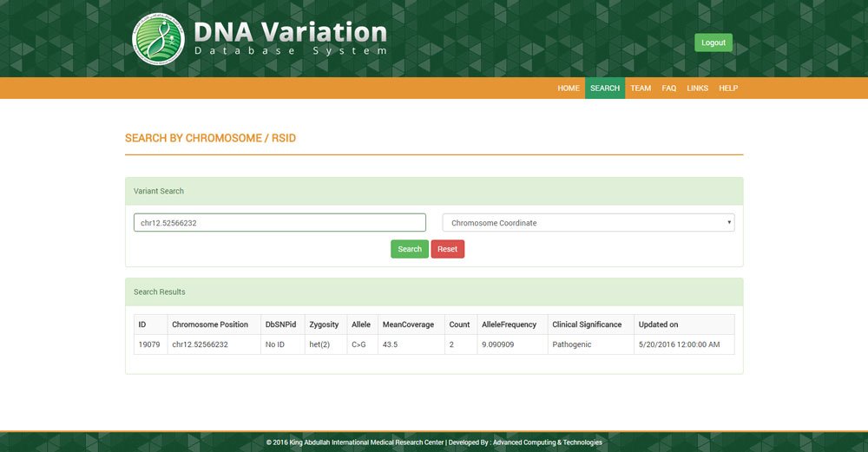Go to the TEAM page
Image resolution: width=868 pixels, height=452 pixels.
(641, 88)
